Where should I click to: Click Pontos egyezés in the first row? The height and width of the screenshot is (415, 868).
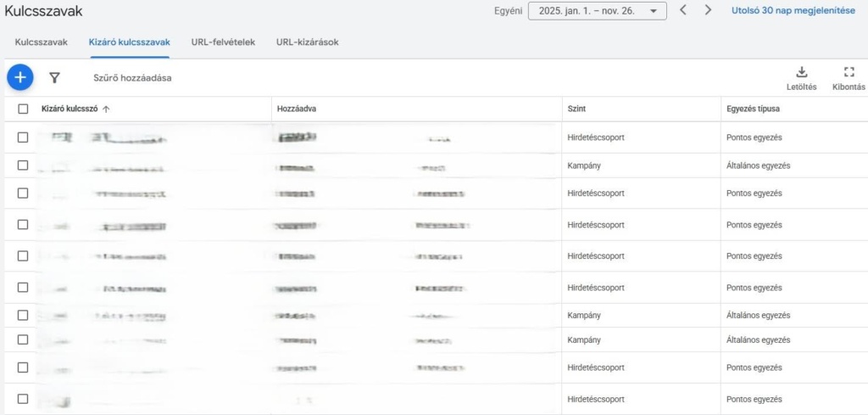click(754, 137)
